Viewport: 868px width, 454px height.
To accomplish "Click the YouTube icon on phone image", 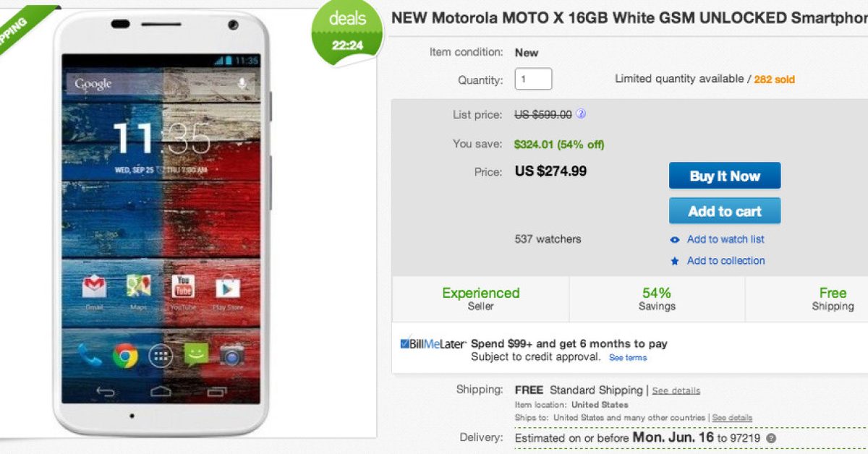I will tap(183, 287).
